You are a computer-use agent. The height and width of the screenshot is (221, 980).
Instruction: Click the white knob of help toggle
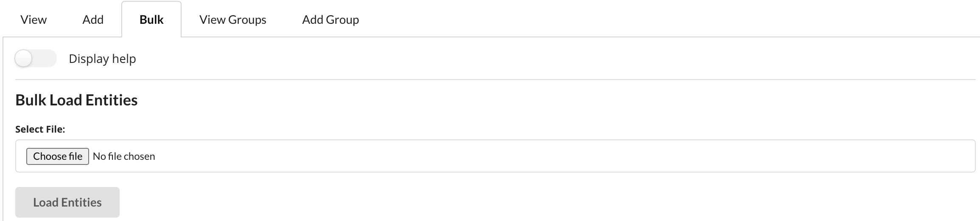pyautogui.click(x=24, y=59)
